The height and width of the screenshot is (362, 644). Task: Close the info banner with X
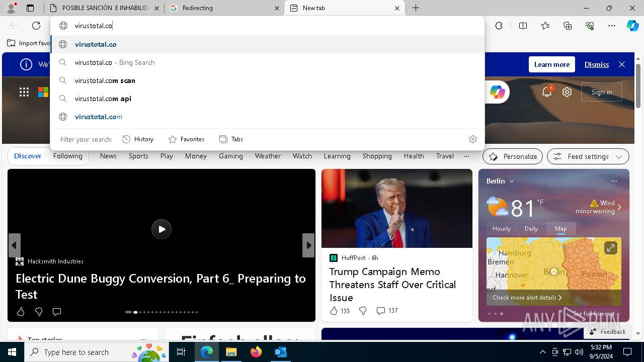tap(622, 64)
